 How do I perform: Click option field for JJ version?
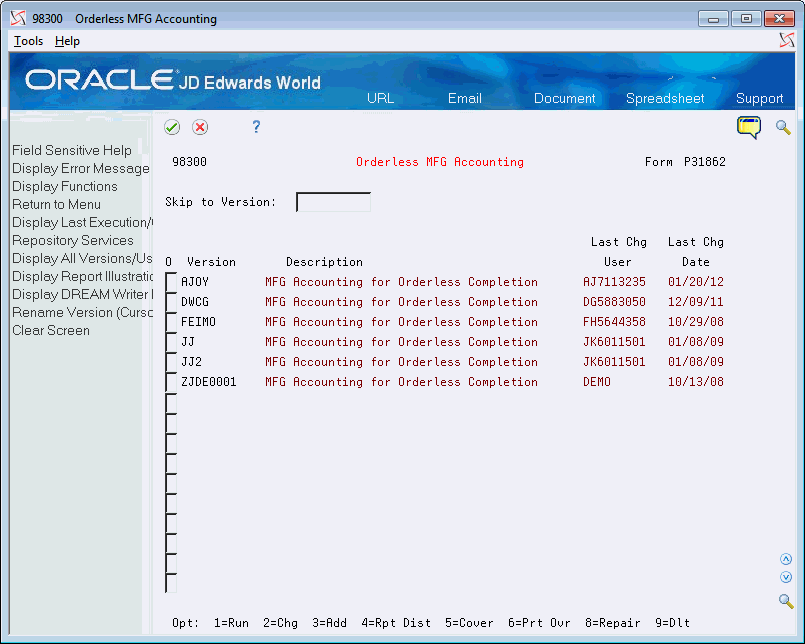pos(171,342)
